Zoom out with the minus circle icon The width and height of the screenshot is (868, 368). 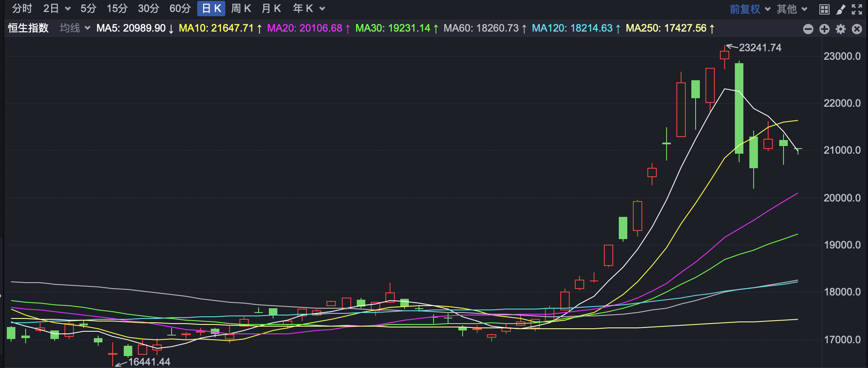(808, 29)
